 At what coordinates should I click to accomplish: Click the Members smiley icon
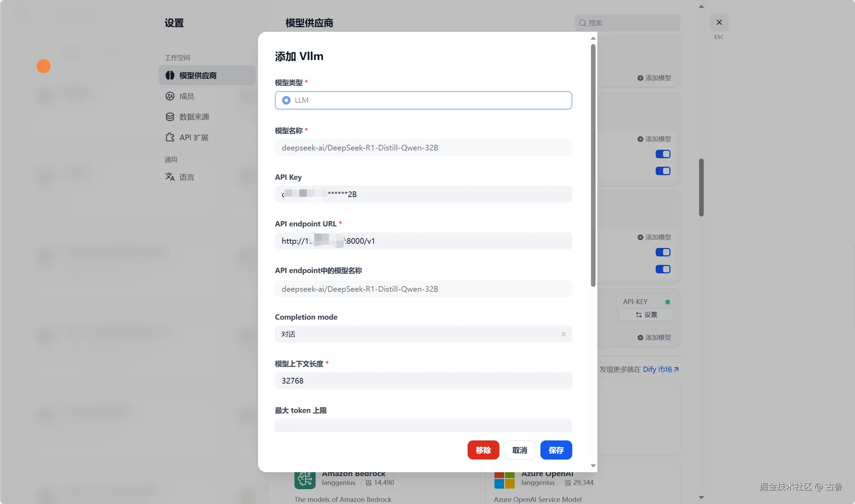[170, 96]
